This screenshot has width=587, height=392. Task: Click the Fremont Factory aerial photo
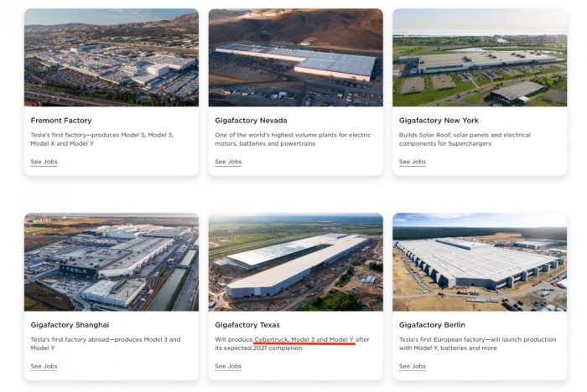[x=111, y=57]
